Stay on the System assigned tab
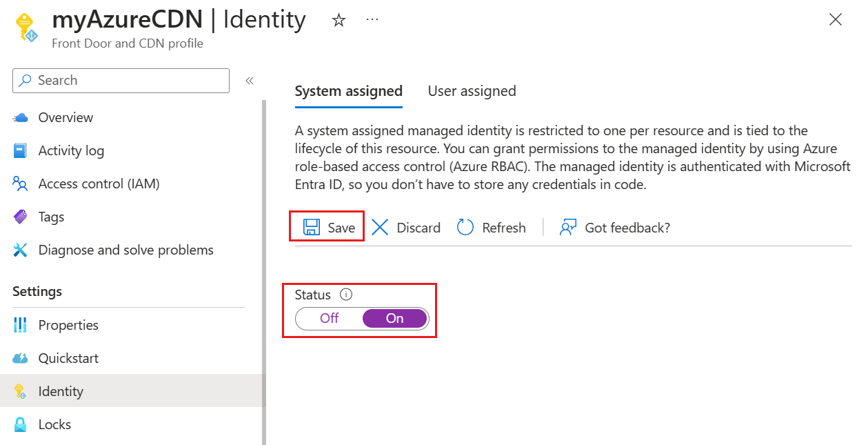868x445 pixels. click(348, 90)
